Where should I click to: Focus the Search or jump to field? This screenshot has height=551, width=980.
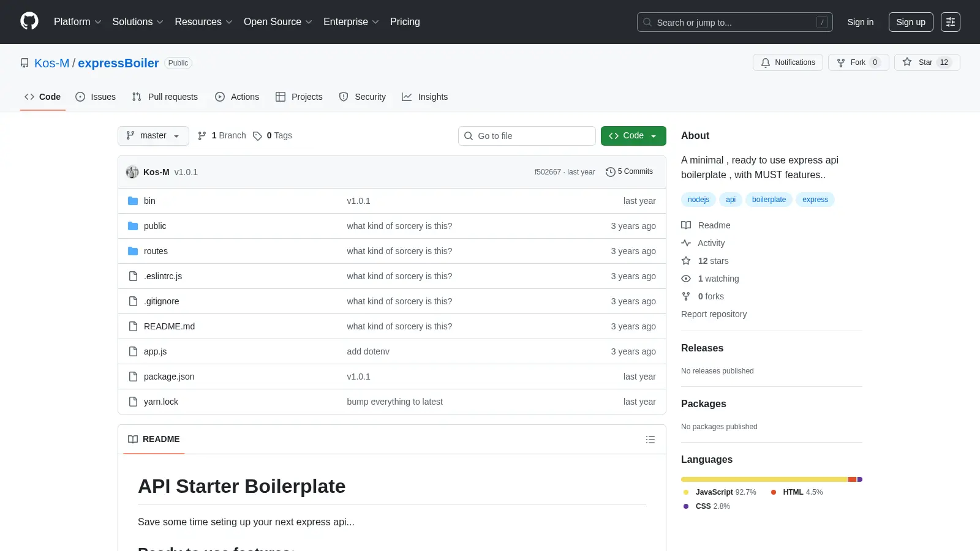point(735,22)
